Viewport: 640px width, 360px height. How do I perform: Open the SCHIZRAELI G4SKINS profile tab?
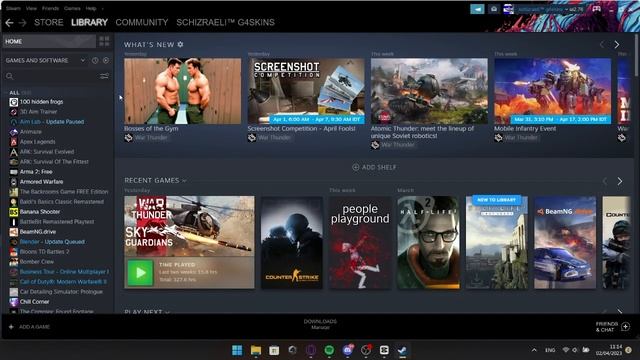pyautogui.click(x=225, y=22)
